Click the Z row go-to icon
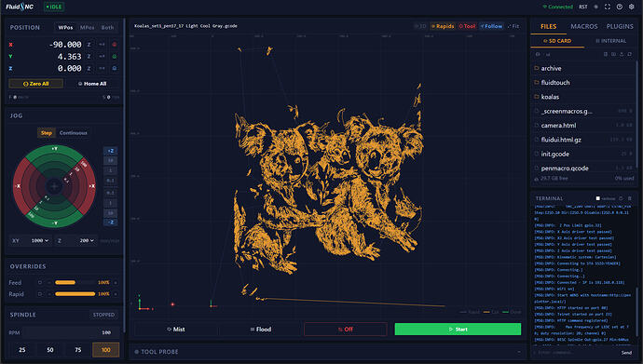The width and height of the screenshot is (643, 364). [102, 68]
